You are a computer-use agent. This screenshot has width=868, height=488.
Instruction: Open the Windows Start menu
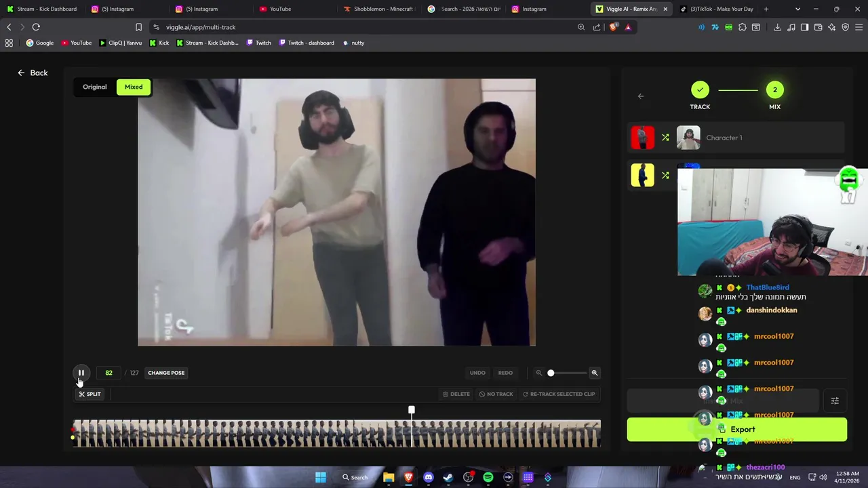click(x=321, y=477)
